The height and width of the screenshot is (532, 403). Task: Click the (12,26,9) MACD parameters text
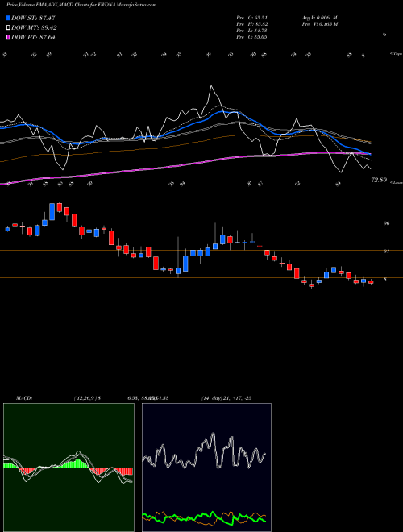pos(85,398)
